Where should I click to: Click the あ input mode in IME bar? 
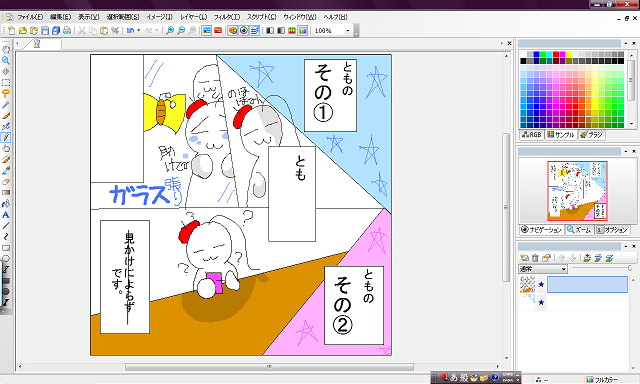[x=453, y=378]
